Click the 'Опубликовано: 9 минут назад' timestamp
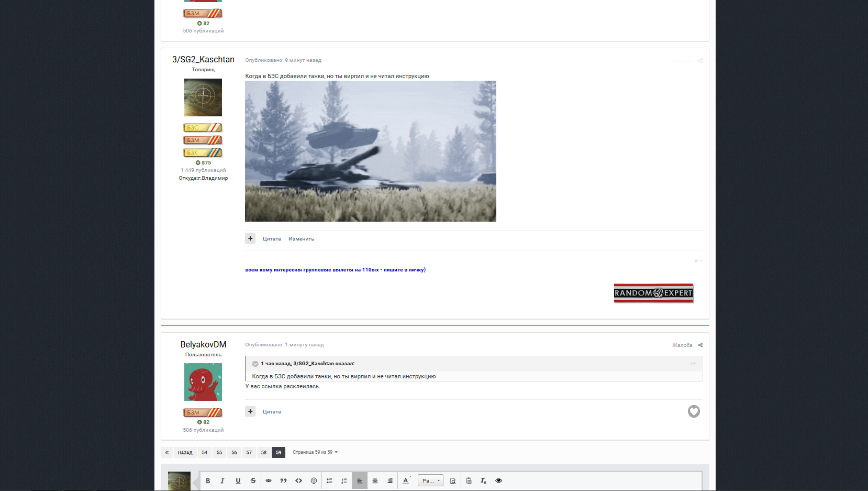 283,60
